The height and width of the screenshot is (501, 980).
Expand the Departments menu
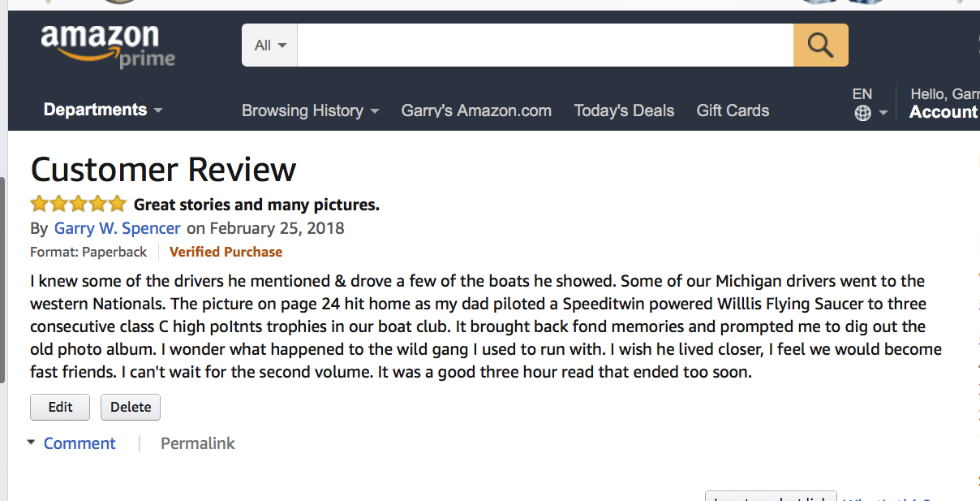pos(103,110)
